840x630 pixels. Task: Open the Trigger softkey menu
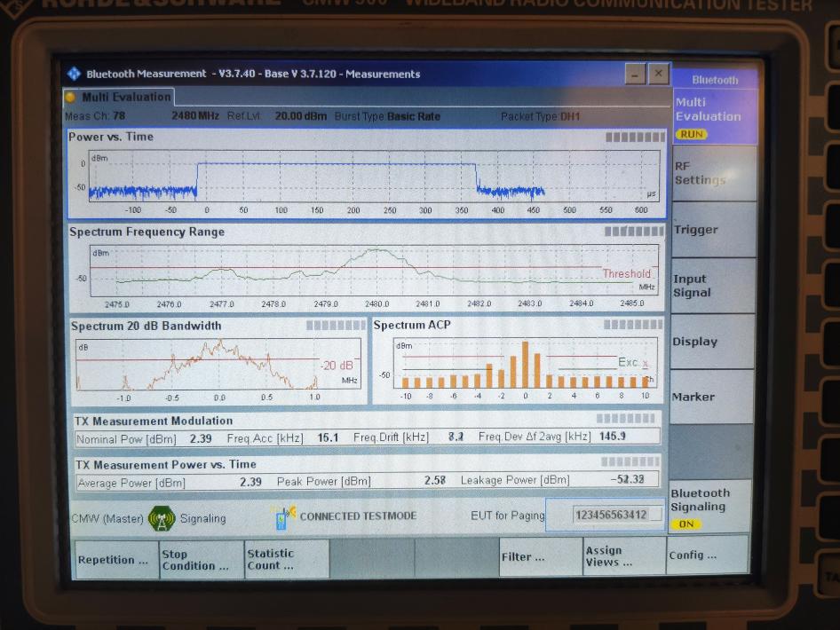713,230
